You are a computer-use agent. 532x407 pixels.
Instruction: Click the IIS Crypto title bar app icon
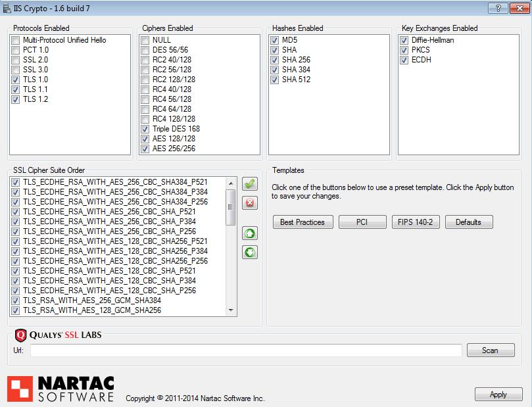pos(7,8)
